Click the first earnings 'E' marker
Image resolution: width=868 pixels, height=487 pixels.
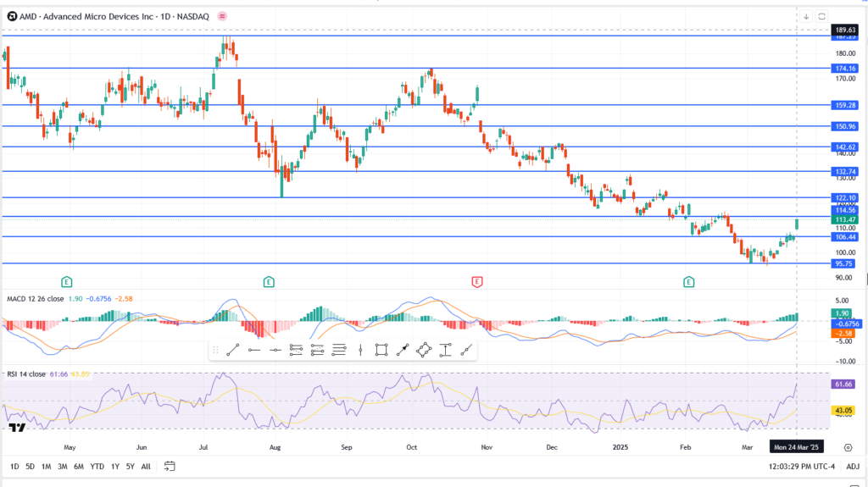pos(66,280)
